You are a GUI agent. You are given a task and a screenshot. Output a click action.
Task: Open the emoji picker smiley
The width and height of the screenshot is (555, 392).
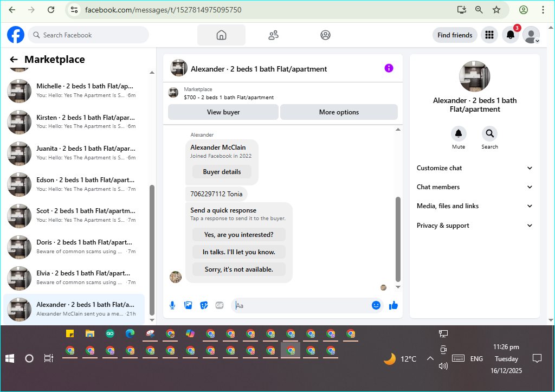376,305
